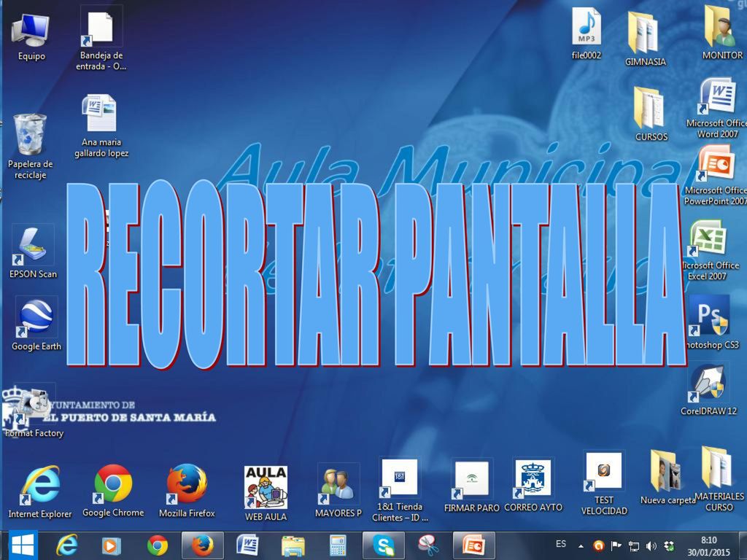The height and width of the screenshot is (560, 747).
Task: Launch Google Chrome from the taskbar
Action: tap(158, 545)
